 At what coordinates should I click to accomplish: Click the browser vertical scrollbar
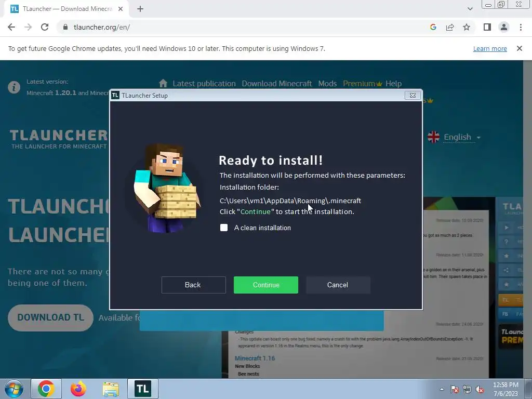click(x=528, y=219)
